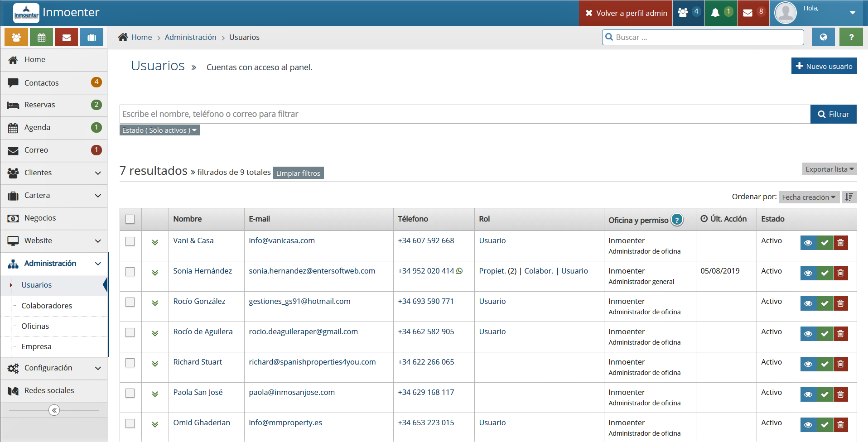The width and height of the screenshot is (868, 442).
Task: Expand row details for Rocío González
Action: (155, 303)
